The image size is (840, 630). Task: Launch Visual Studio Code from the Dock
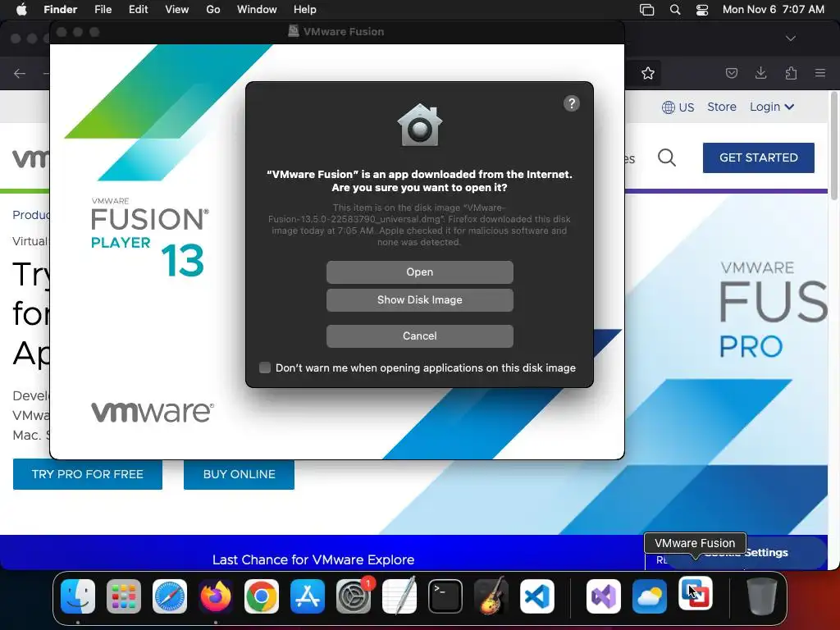(x=536, y=596)
